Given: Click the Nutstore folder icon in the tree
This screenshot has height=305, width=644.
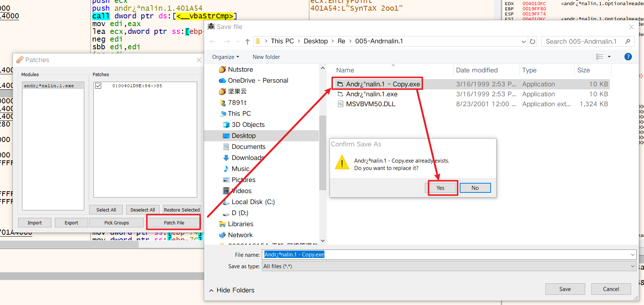Looking at the screenshot, I should click(x=223, y=70).
